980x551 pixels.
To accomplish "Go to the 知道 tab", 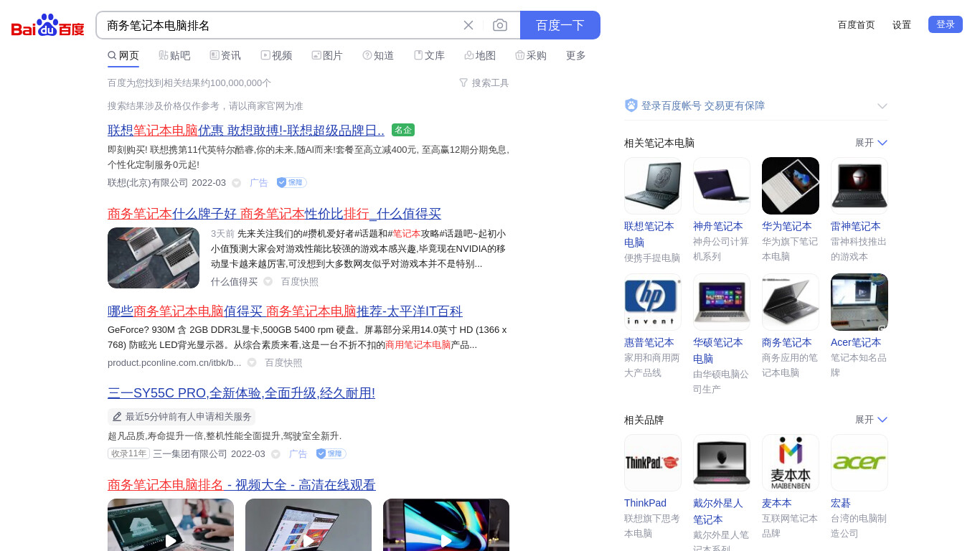I will coord(378,55).
